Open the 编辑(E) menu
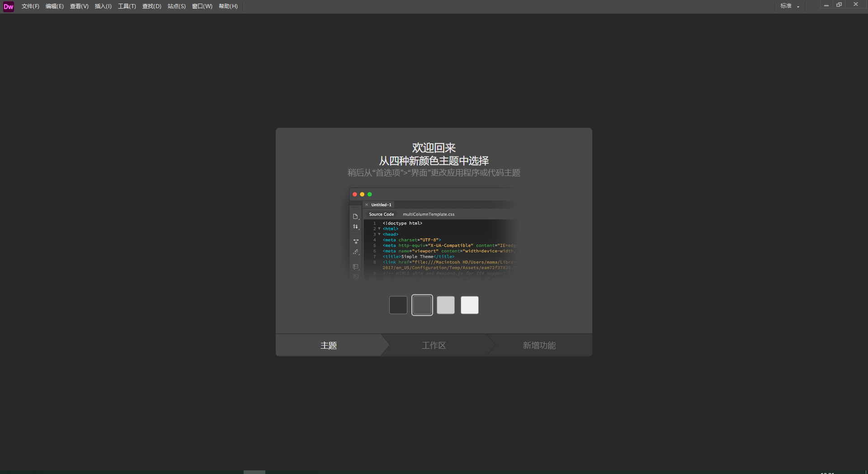The width and height of the screenshot is (868, 474). coord(55,6)
